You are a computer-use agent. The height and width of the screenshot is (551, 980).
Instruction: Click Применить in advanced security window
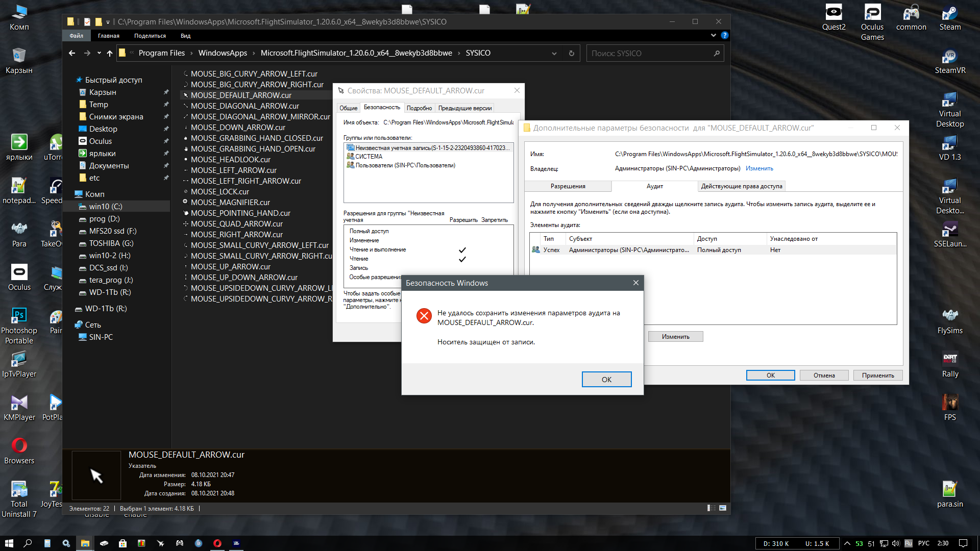point(877,375)
